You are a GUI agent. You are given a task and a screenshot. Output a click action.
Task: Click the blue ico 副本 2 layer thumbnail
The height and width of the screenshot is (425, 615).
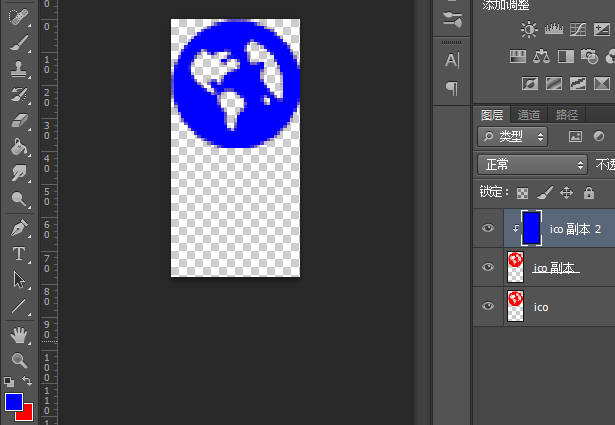531,228
